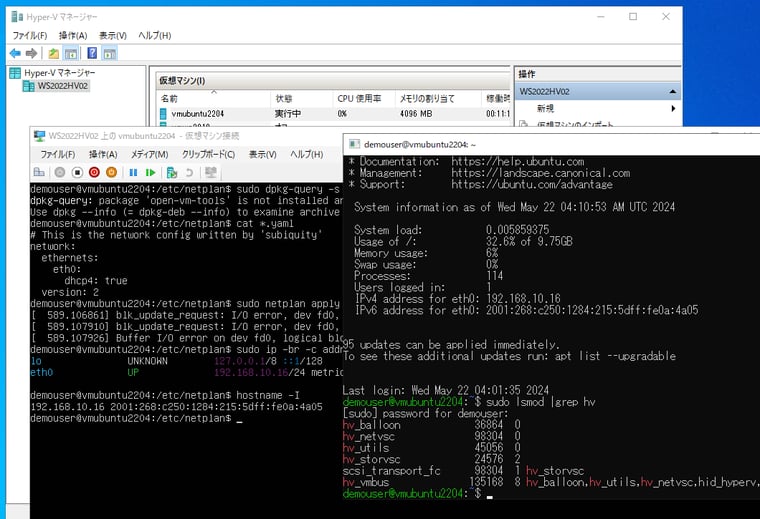Click 4096 MB memory cell

[x=416, y=114]
